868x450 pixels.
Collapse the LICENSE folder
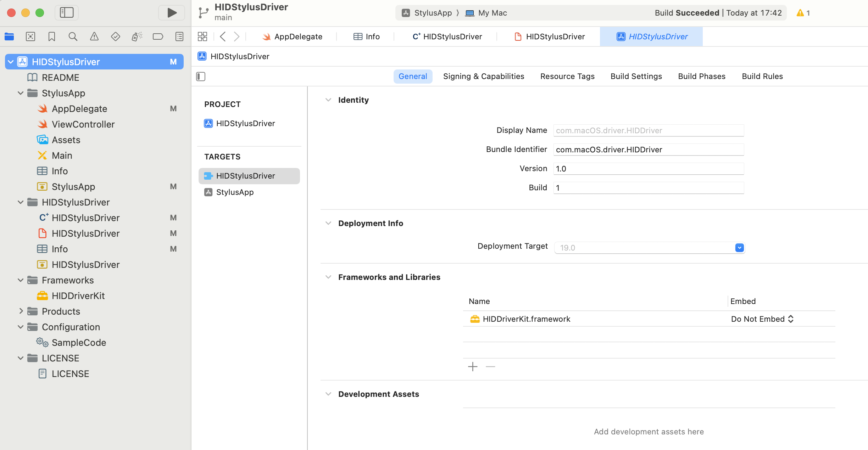pyautogui.click(x=21, y=358)
